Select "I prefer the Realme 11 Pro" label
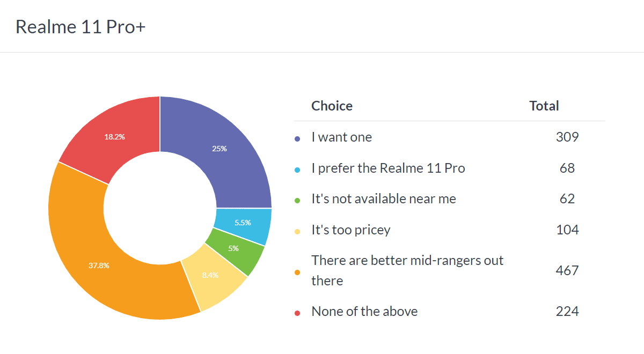The height and width of the screenshot is (354, 644). (x=388, y=168)
